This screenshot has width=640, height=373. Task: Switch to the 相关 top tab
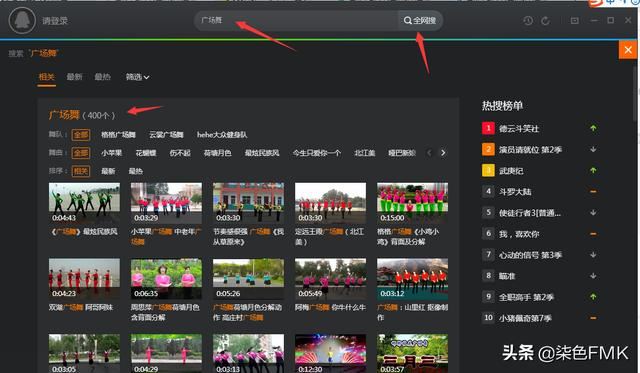(47, 77)
